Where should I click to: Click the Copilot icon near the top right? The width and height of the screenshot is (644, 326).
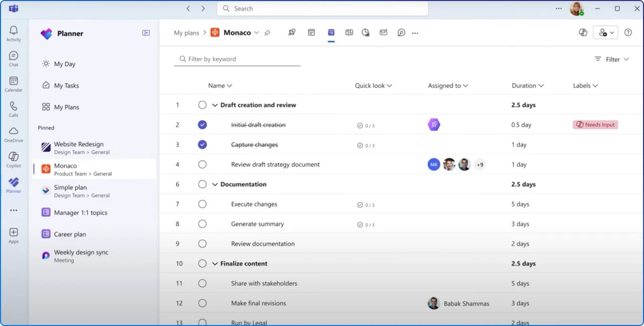(x=583, y=32)
